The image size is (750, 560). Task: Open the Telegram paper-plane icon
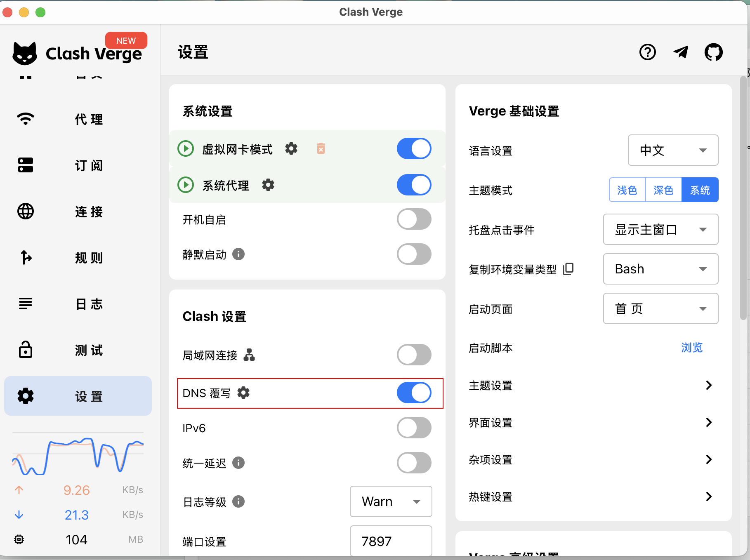(681, 52)
